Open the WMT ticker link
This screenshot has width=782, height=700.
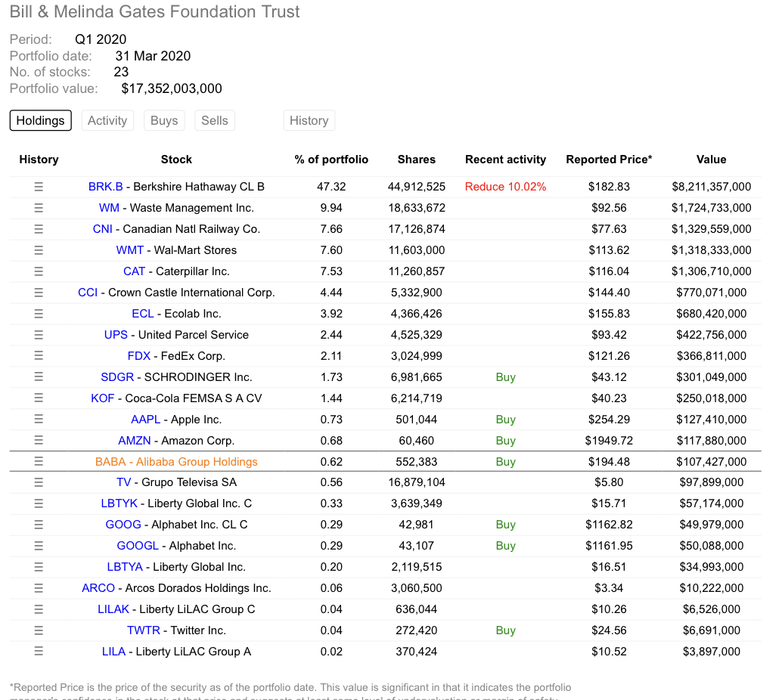tap(129, 250)
